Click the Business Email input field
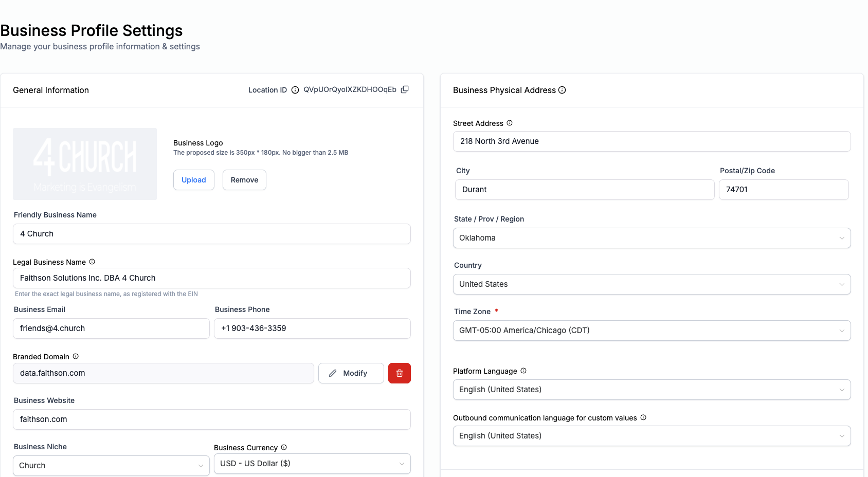Viewport: 868px width, 477px height. pyautogui.click(x=111, y=328)
